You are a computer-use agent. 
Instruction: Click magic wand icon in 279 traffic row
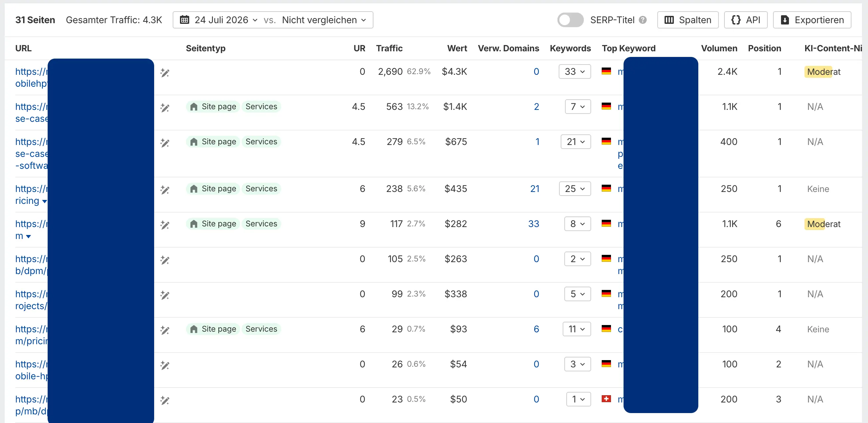[x=165, y=143]
